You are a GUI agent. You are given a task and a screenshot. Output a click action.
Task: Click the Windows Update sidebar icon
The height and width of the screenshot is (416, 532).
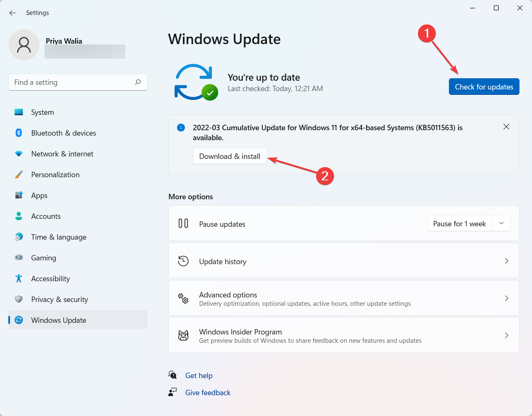(19, 320)
